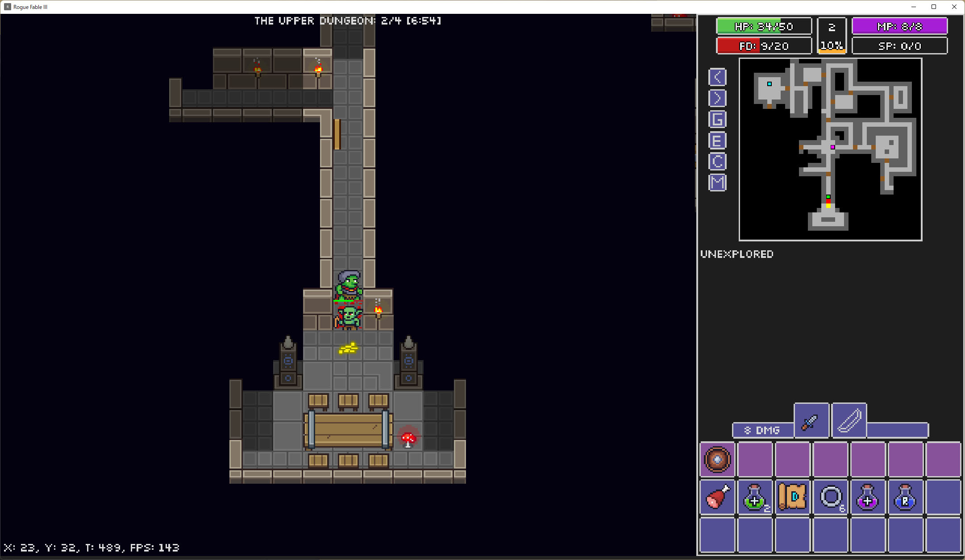965x560 pixels.
Task: Click the silver ring inventory item
Action: click(x=831, y=497)
